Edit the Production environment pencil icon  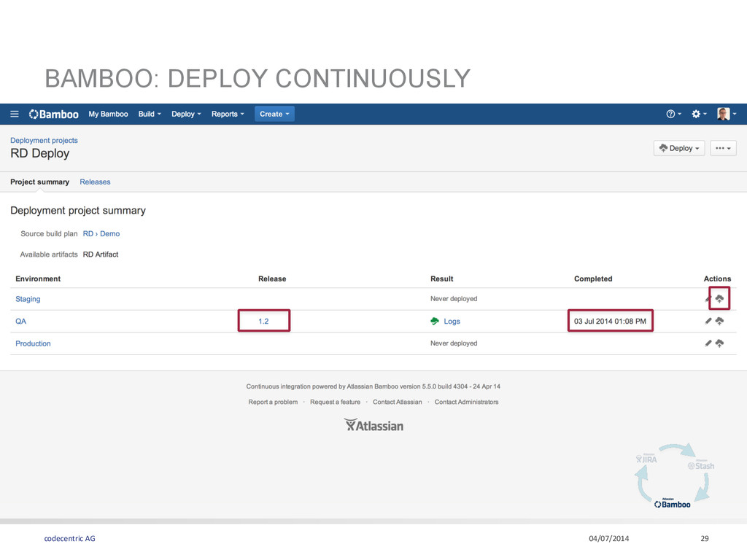click(x=708, y=343)
